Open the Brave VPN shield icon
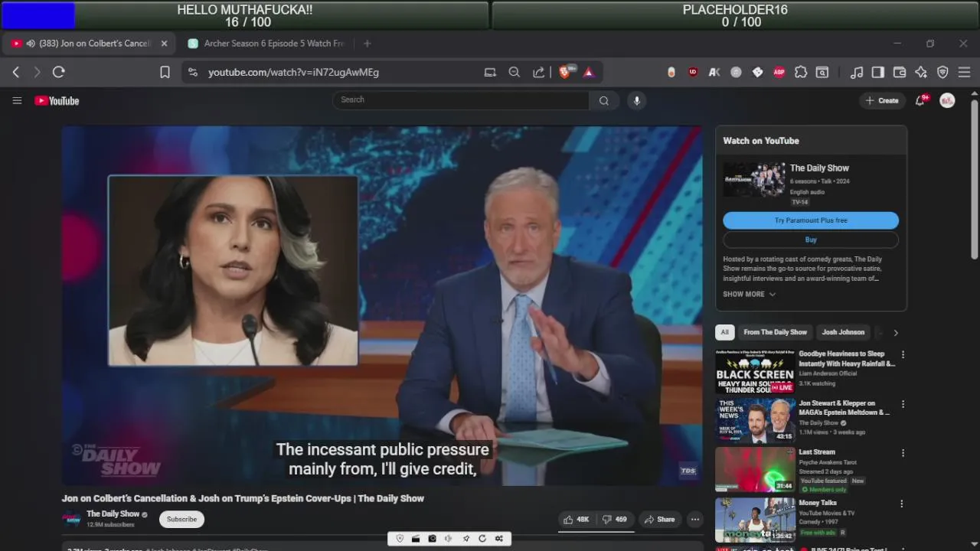The image size is (980, 551). (942, 72)
